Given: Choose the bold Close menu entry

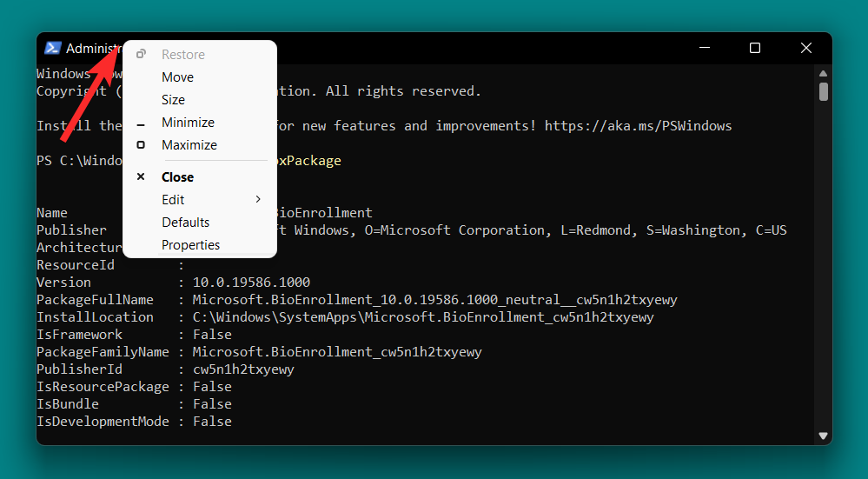Looking at the screenshot, I should tap(177, 176).
